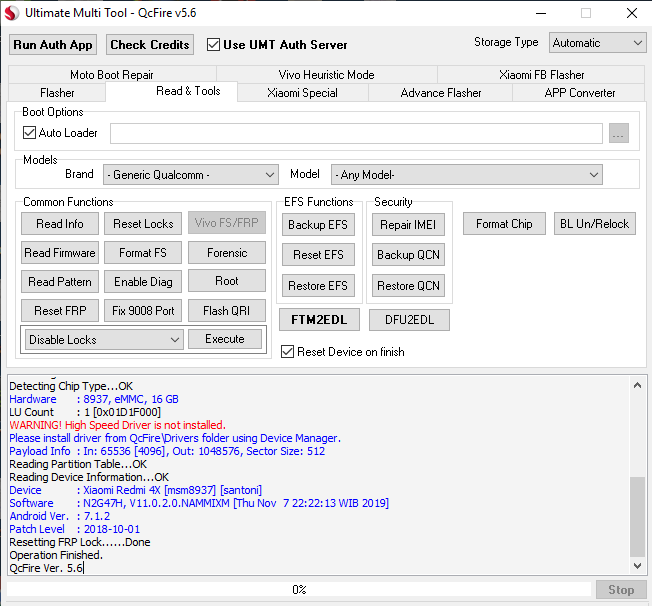Click the Reset FRP button

click(x=60, y=311)
